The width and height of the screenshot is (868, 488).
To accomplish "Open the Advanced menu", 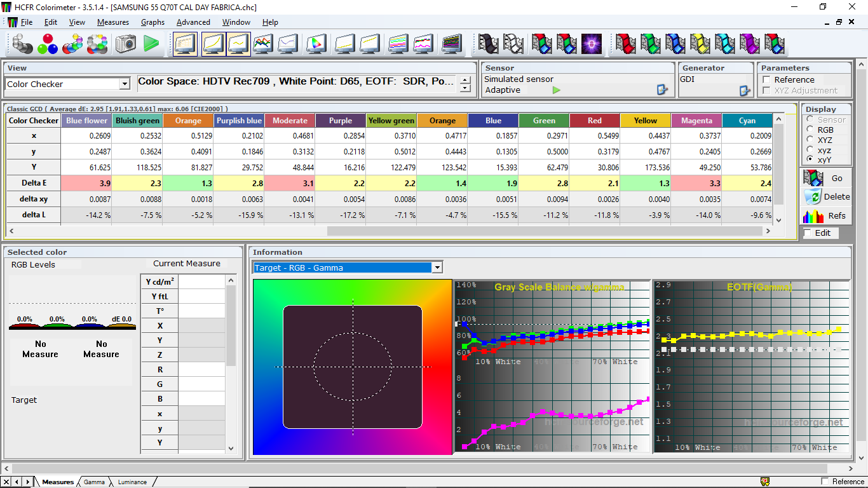I will tap(193, 22).
